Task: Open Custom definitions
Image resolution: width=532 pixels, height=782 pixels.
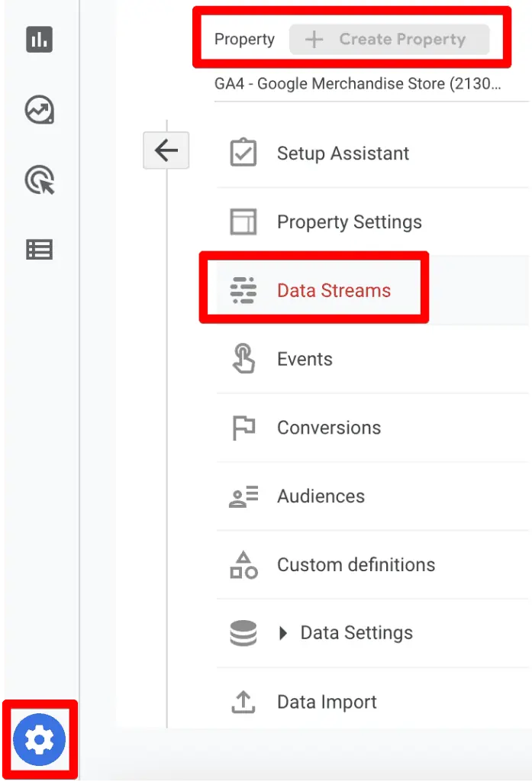Action: (356, 565)
